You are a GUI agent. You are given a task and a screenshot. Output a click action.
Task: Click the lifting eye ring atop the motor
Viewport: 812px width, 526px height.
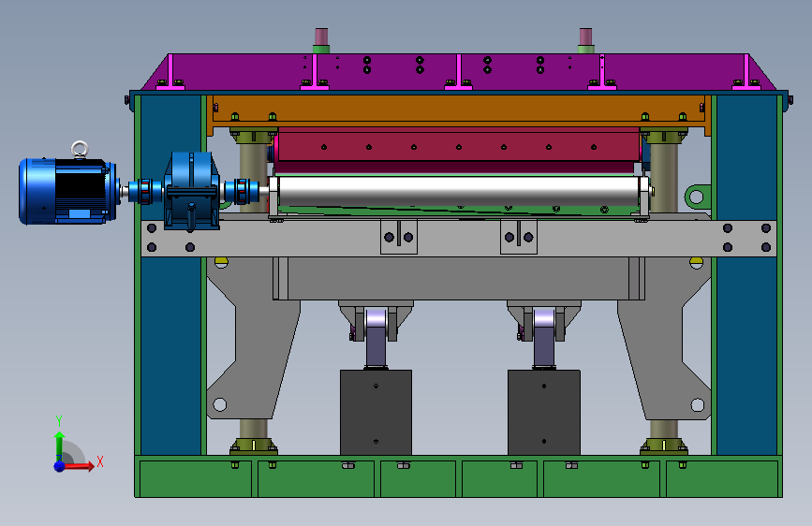[80, 149]
